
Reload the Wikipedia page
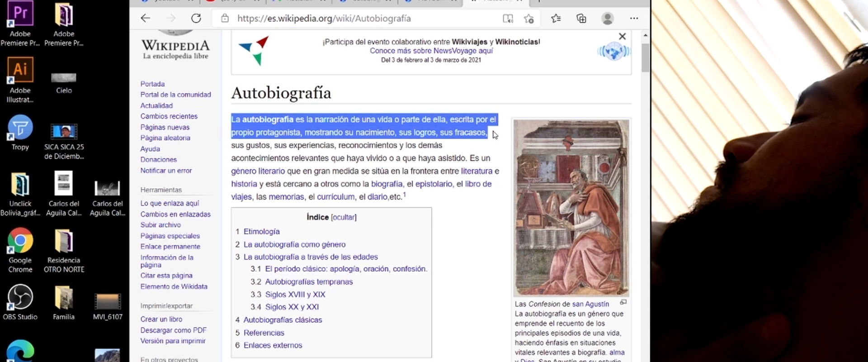(x=196, y=18)
